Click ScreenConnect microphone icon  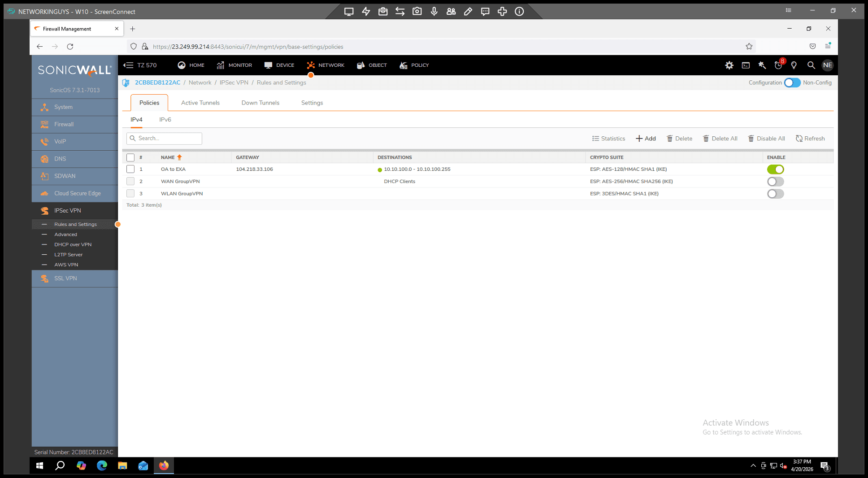pyautogui.click(x=434, y=11)
